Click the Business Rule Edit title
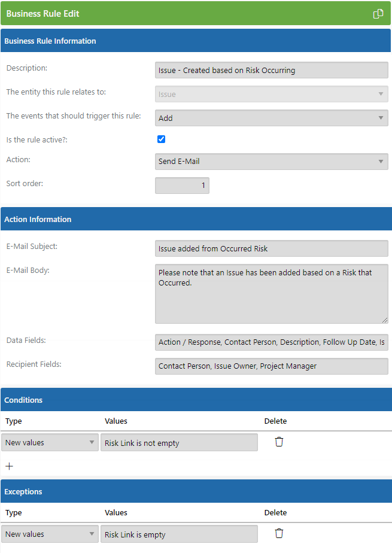Screen dimensions: 392x553 pos(42,13)
